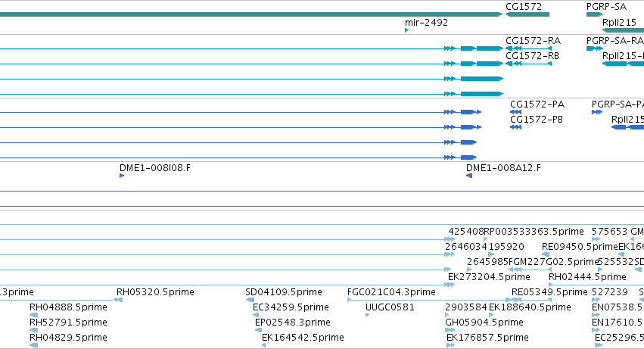Select the CG1572-RA transcript glyph
Screen dimensions: 644x349
[x=528, y=48]
